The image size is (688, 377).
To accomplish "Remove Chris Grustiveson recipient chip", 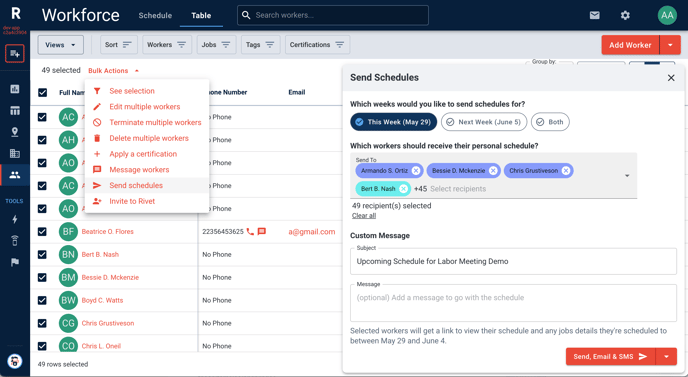I will (566, 171).
